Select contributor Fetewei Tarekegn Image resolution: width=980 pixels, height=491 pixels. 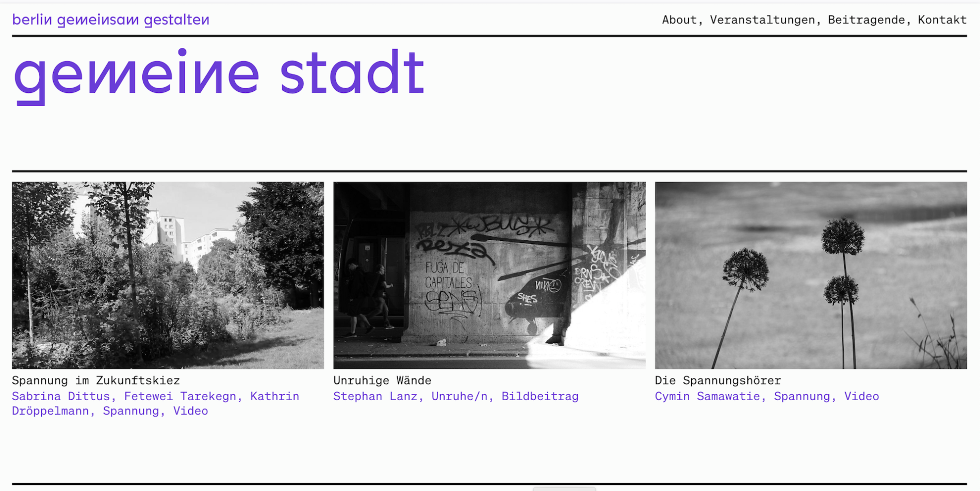(x=179, y=397)
